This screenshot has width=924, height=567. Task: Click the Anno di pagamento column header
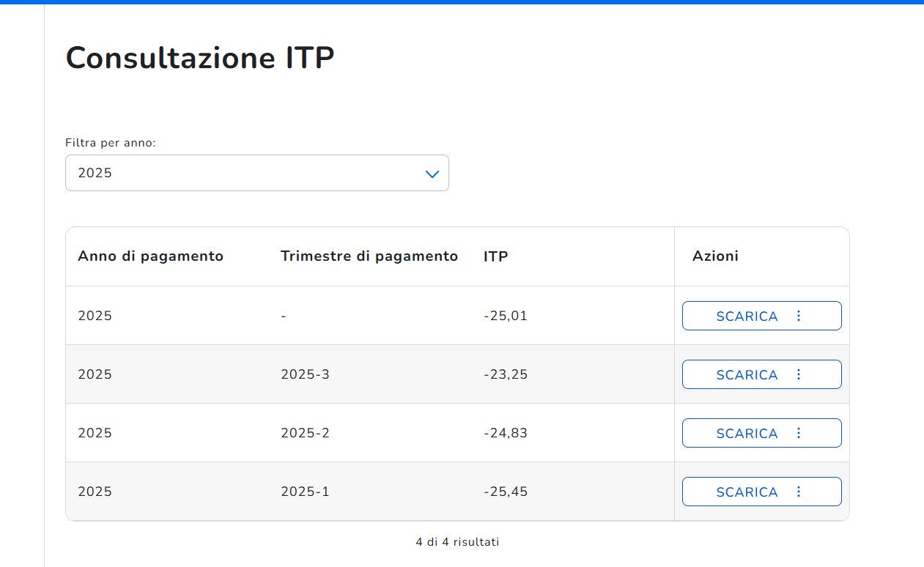point(150,256)
